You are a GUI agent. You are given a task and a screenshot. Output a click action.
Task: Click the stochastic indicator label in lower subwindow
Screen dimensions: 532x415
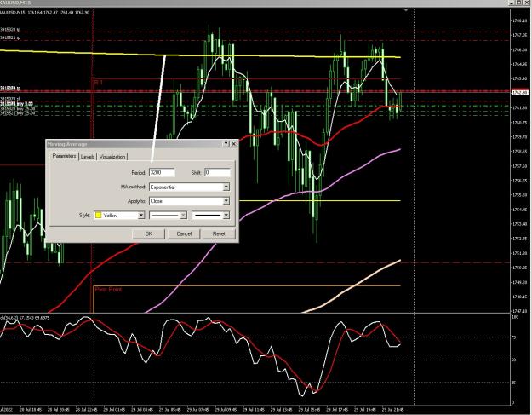point(25,318)
